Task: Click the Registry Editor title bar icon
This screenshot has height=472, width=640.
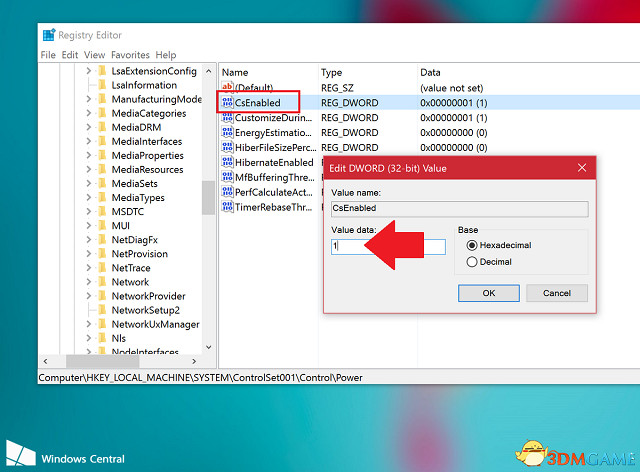Action: pyautogui.click(x=49, y=36)
